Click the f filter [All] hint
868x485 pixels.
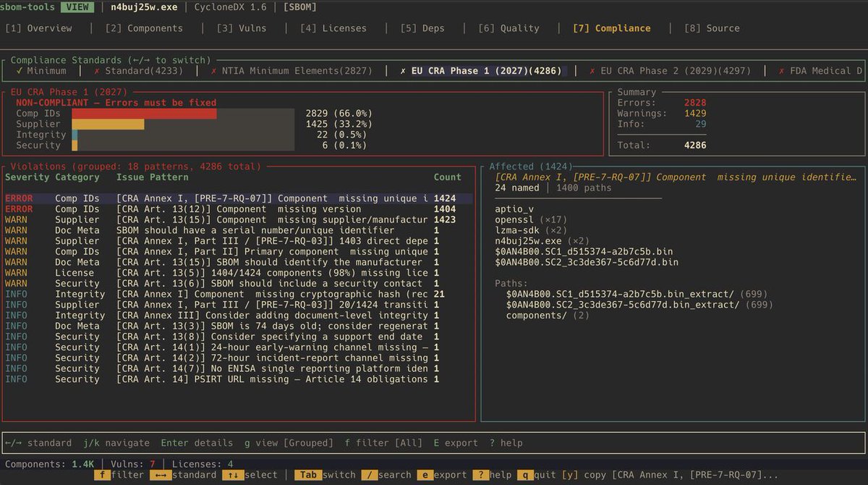coord(384,443)
